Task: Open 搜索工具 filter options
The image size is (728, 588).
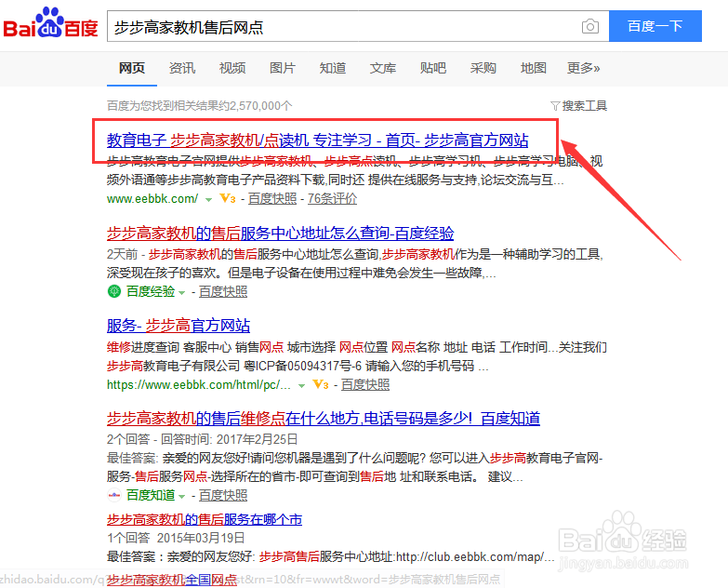Action: coord(579,106)
